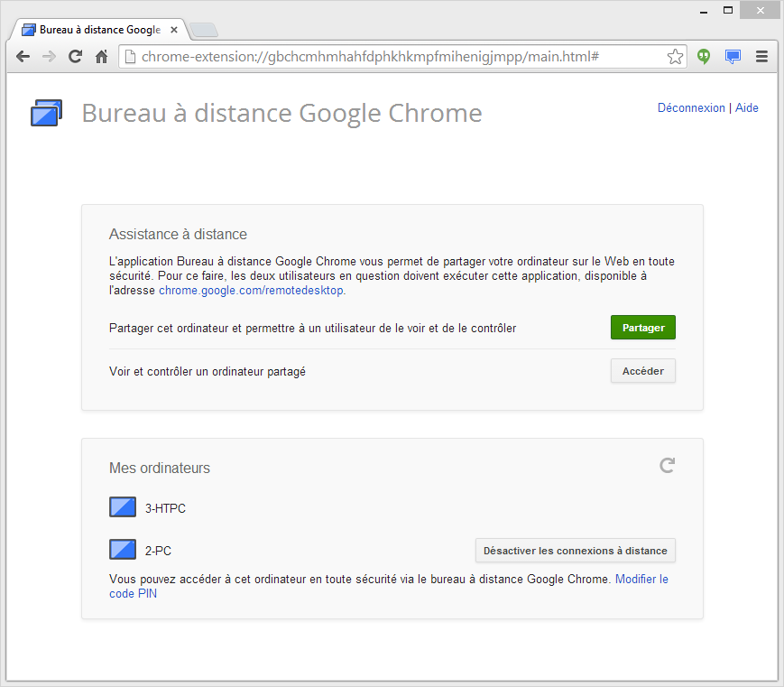The width and height of the screenshot is (784, 687).
Task: Follow the chrome.google.com/remotedesktop link
Action: pyautogui.click(x=251, y=292)
